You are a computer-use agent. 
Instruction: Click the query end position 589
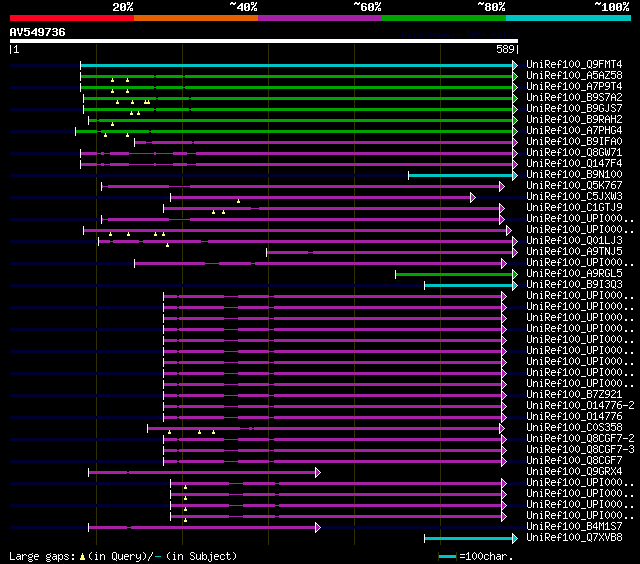pos(505,49)
